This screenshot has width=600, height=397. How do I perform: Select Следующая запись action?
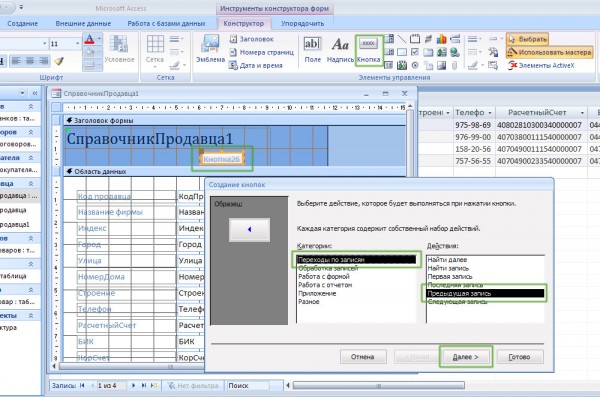(458, 302)
